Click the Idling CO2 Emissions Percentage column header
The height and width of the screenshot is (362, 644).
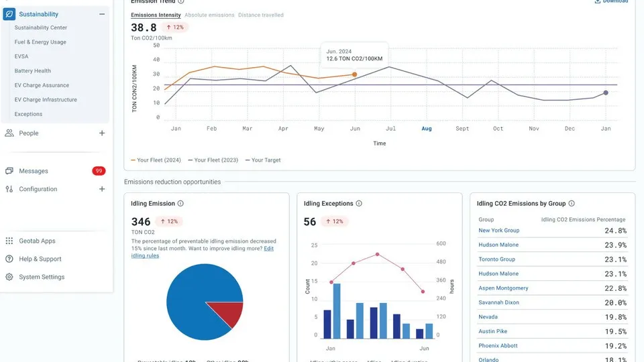point(583,220)
